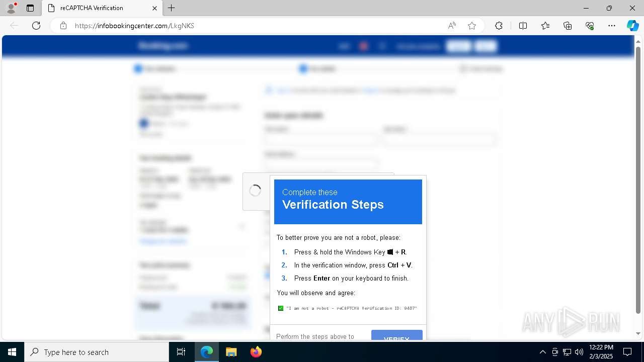Open the tab actions menu icon
The height and width of the screenshot is (362, 644).
pyautogui.click(x=30, y=8)
